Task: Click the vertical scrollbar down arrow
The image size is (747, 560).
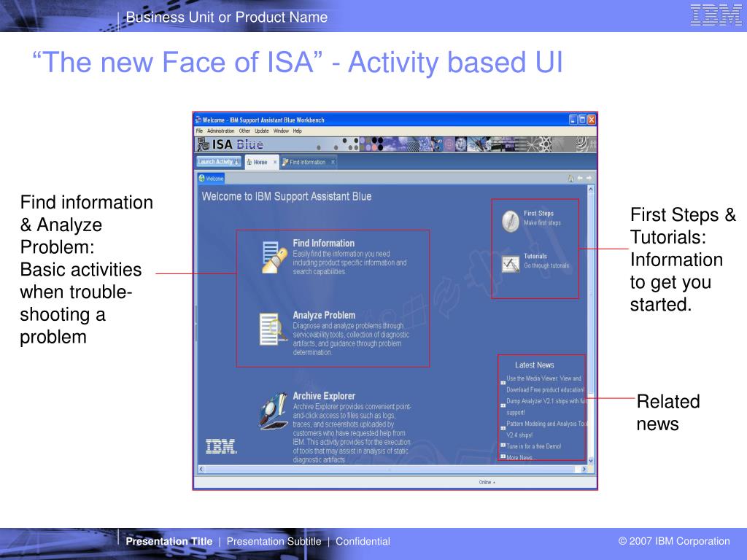Action: pos(591,461)
